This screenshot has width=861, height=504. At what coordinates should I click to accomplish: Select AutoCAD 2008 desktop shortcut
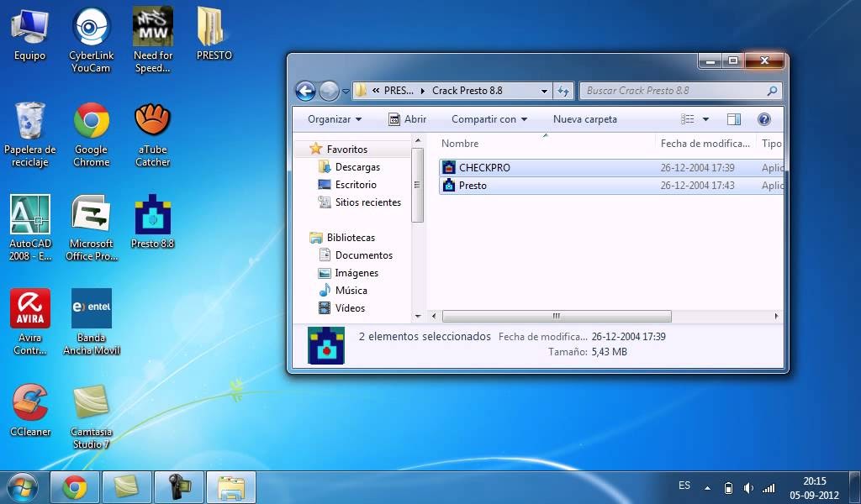point(29,228)
